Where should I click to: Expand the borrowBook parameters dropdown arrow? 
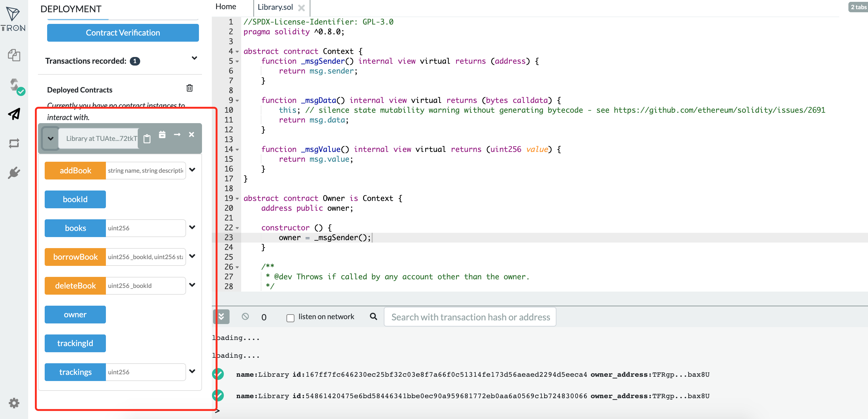tap(192, 256)
